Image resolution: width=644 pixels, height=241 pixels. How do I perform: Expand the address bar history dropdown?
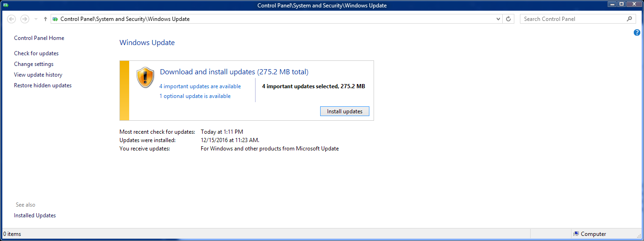coord(498,19)
